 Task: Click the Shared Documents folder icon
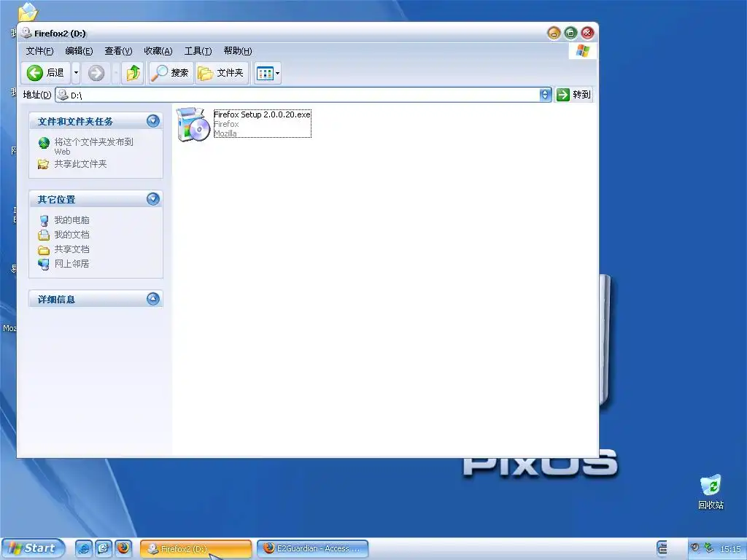tap(44, 250)
